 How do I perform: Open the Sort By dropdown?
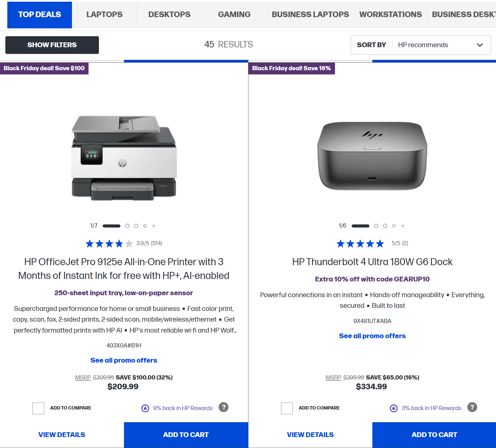(420, 45)
